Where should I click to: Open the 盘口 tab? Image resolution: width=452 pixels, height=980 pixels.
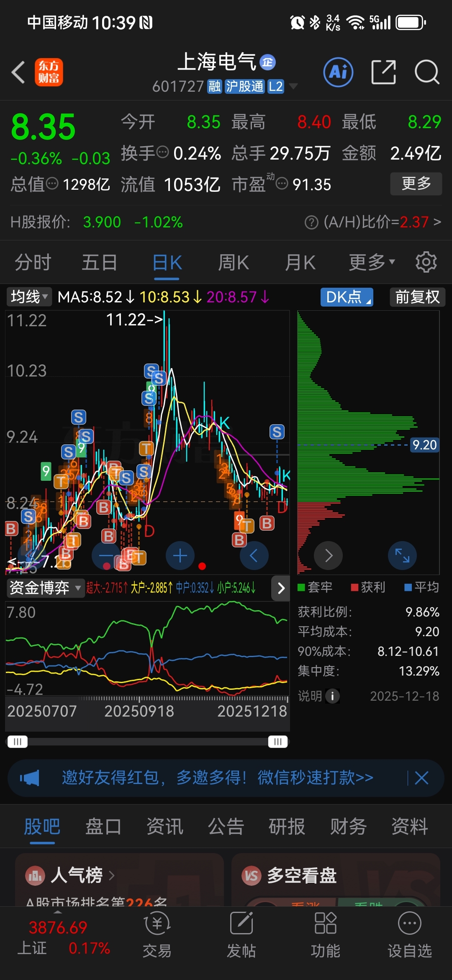coord(103,827)
